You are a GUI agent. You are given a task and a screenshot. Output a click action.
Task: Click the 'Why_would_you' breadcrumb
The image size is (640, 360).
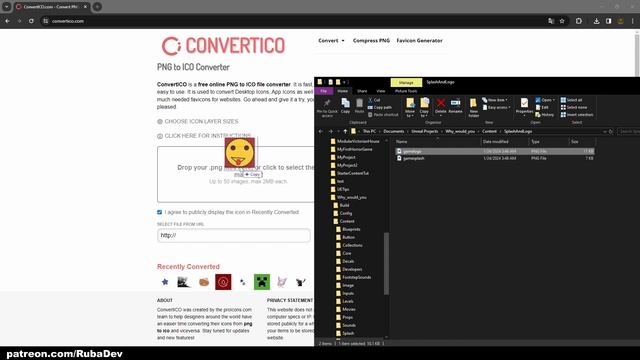point(460,131)
